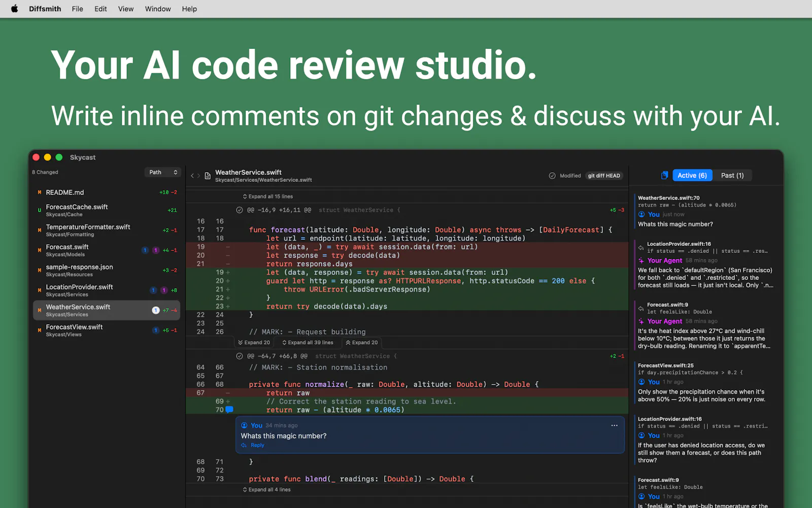Click the document icon beside WeatherService.swift title
The image size is (812, 508).
(208, 176)
